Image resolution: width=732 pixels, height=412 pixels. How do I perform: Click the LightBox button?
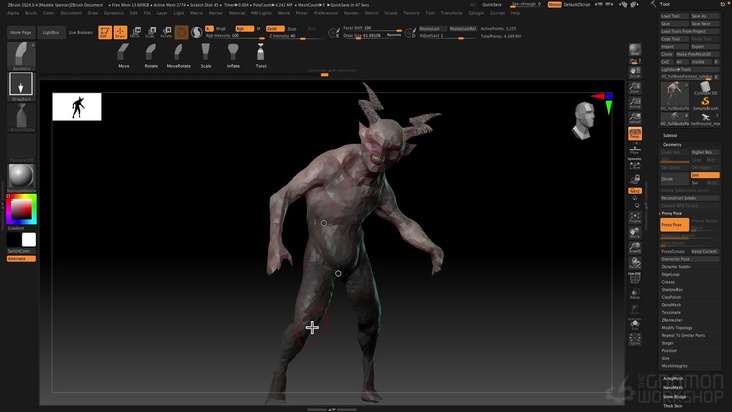coord(51,33)
